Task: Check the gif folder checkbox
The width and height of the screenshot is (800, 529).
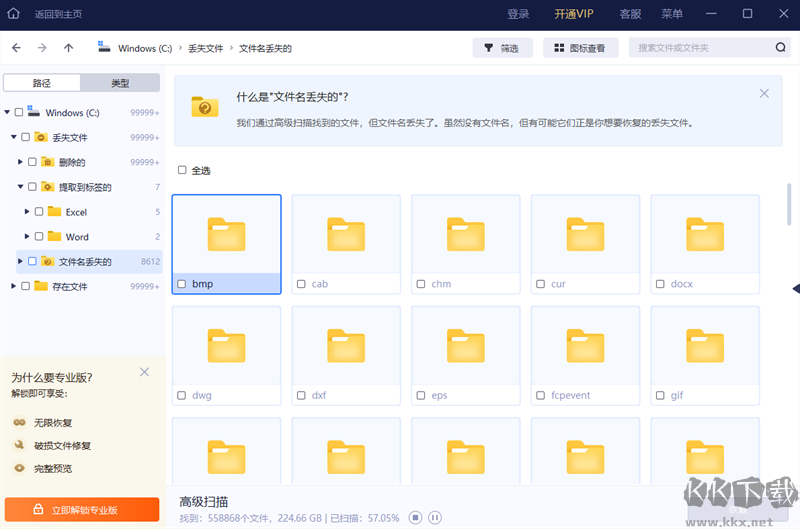Action: pos(660,395)
